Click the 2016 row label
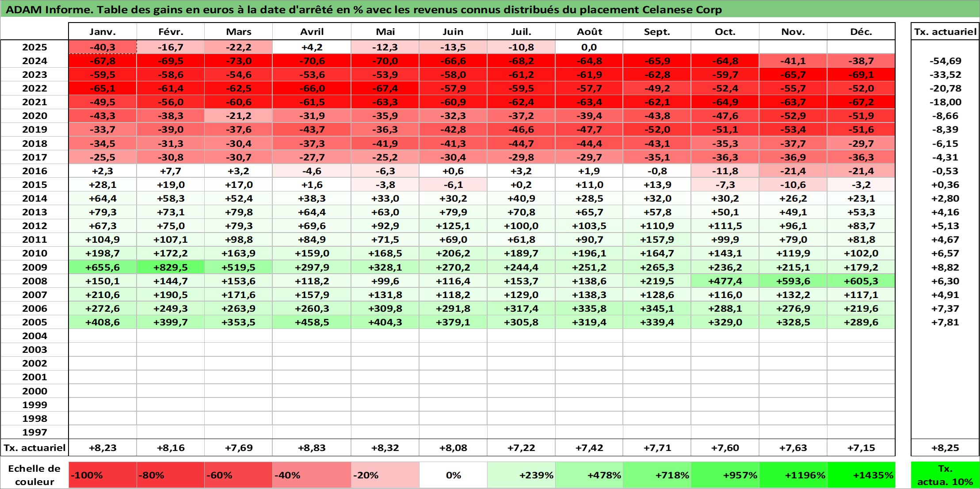This screenshot has height=489, width=980. point(34,171)
